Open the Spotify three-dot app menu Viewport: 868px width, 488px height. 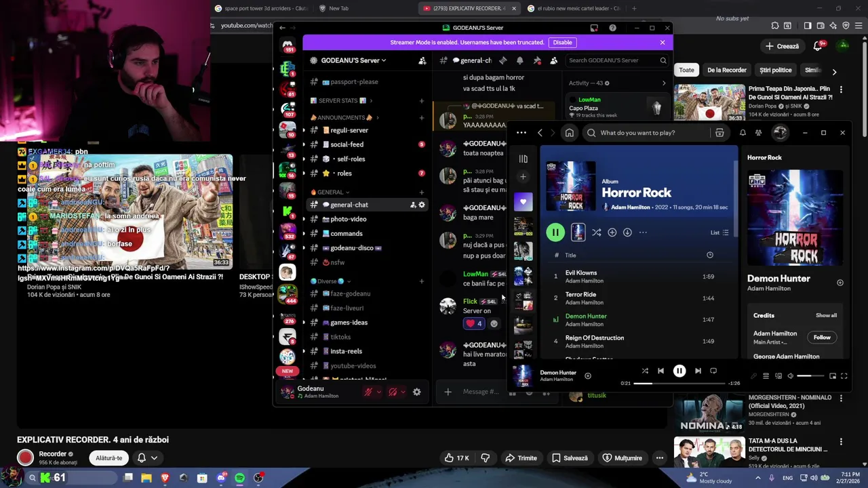coord(521,133)
